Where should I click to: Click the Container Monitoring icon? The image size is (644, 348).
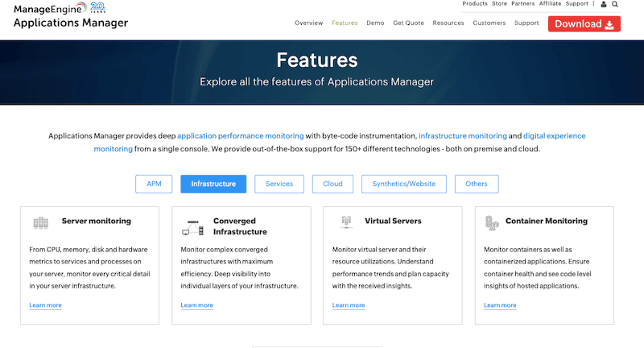(492, 223)
